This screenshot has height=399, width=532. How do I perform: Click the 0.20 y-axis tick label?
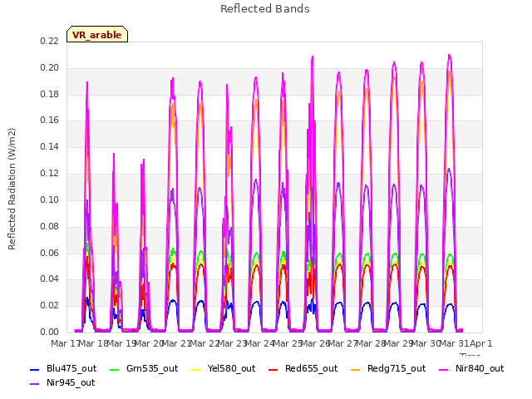click(49, 67)
